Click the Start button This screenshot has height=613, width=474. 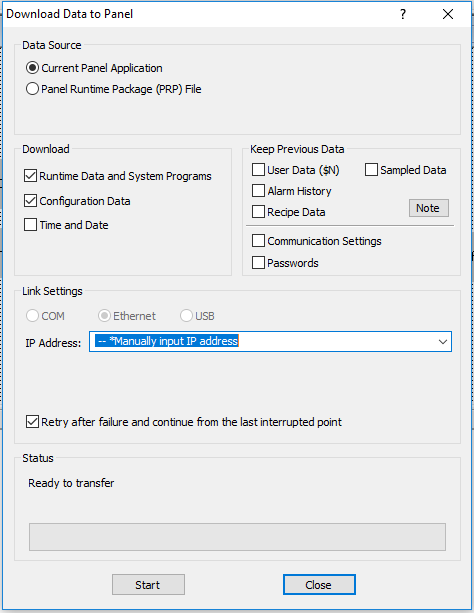(148, 584)
